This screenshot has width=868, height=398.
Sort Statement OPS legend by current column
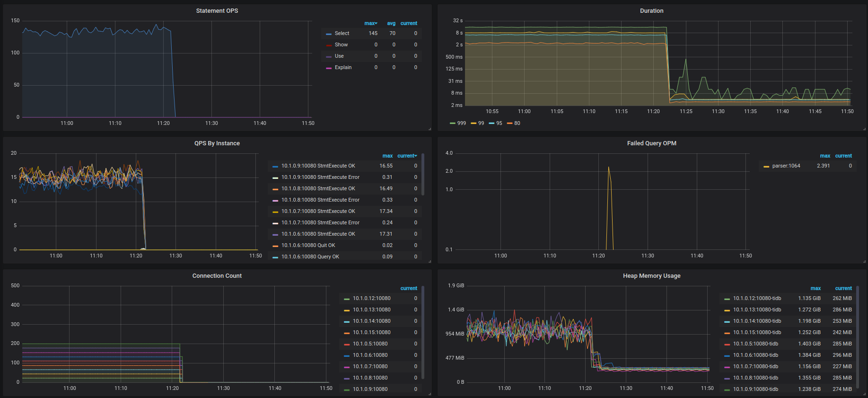pyautogui.click(x=409, y=23)
